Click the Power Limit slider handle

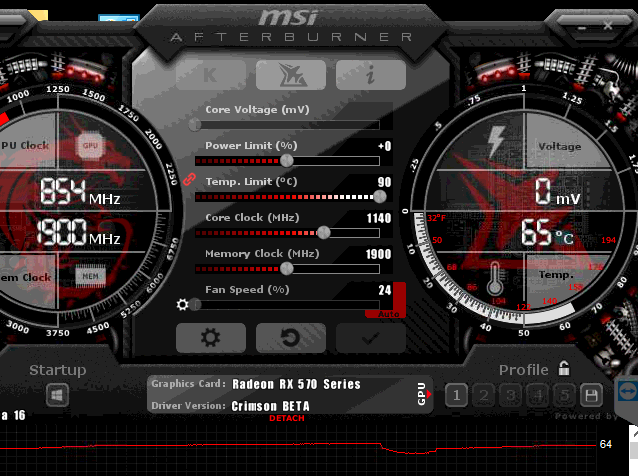click(x=287, y=161)
